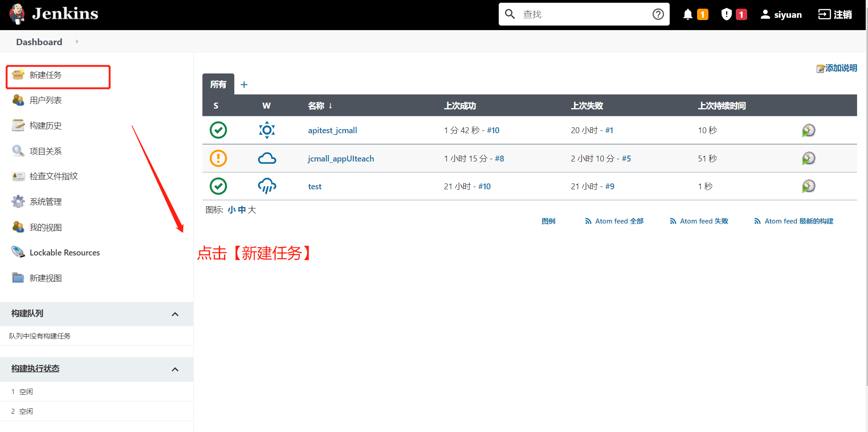Click the success status icon for test
The image size is (868, 432).
(x=218, y=186)
